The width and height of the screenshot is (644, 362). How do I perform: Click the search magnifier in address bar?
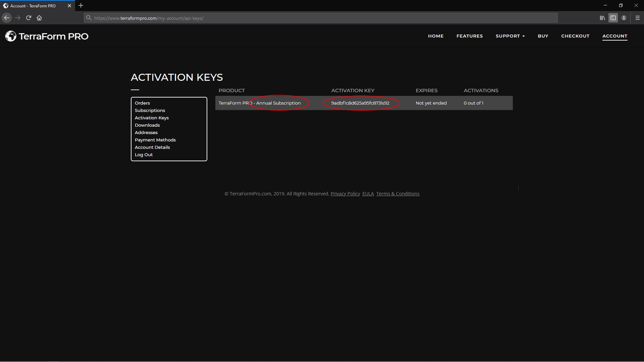[89, 18]
